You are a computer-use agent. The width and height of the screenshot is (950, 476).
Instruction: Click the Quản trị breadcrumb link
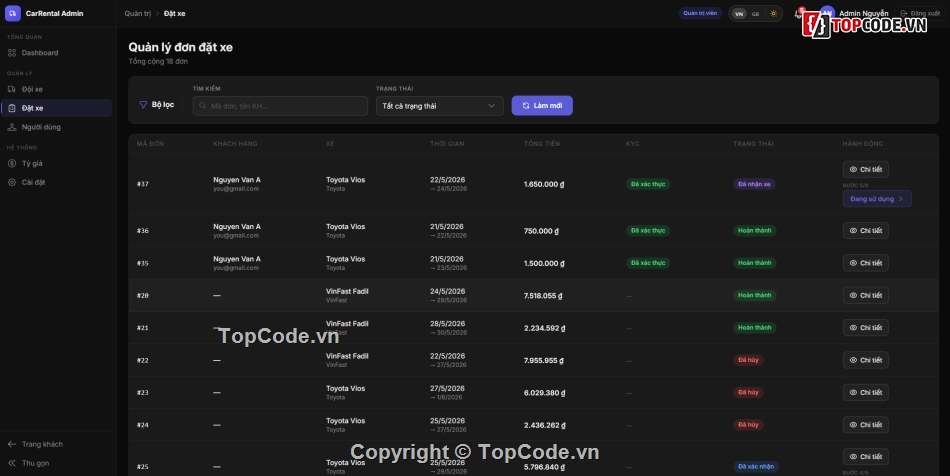click(x=138, y=13)
